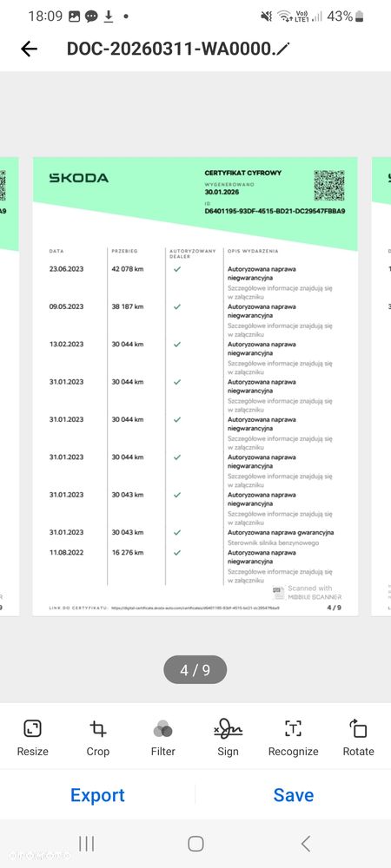Rotate the scanned page
This screenshot has height=868, width=391.
(x=358, y=738)
